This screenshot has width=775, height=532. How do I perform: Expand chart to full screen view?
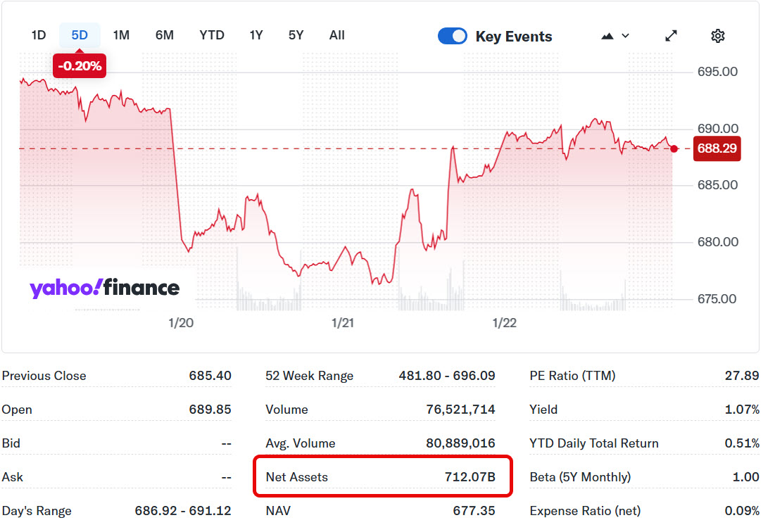[672, 36]
